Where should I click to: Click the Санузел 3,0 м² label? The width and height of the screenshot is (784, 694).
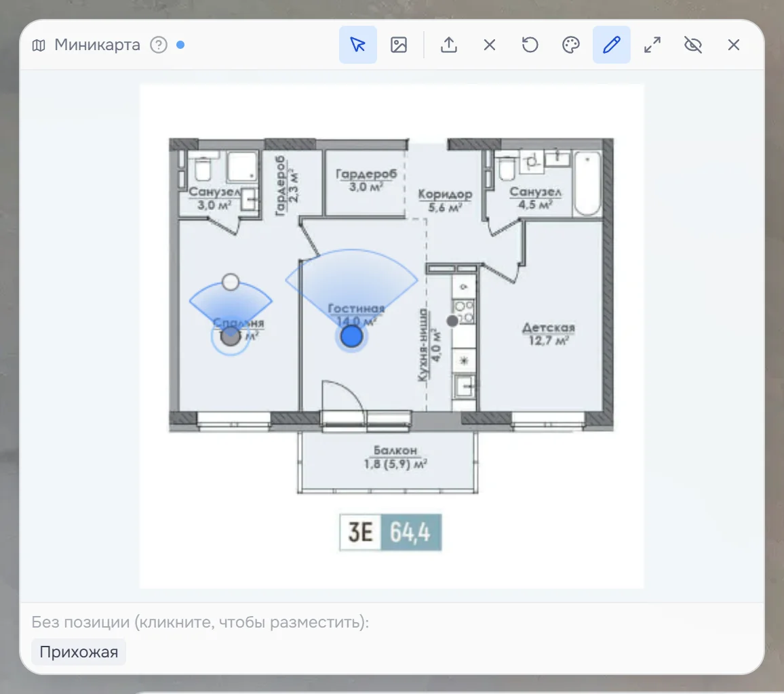click(x=214, y=199)
